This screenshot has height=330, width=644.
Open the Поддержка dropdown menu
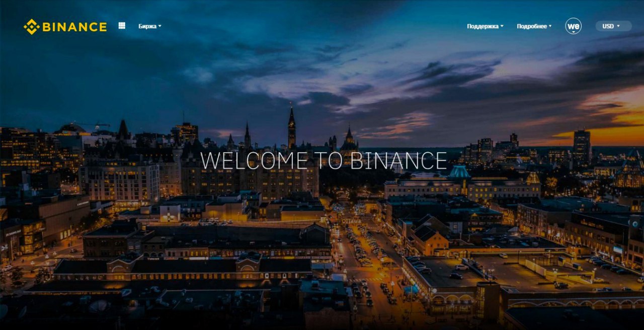pyautogui.click(x=485, y=26)
